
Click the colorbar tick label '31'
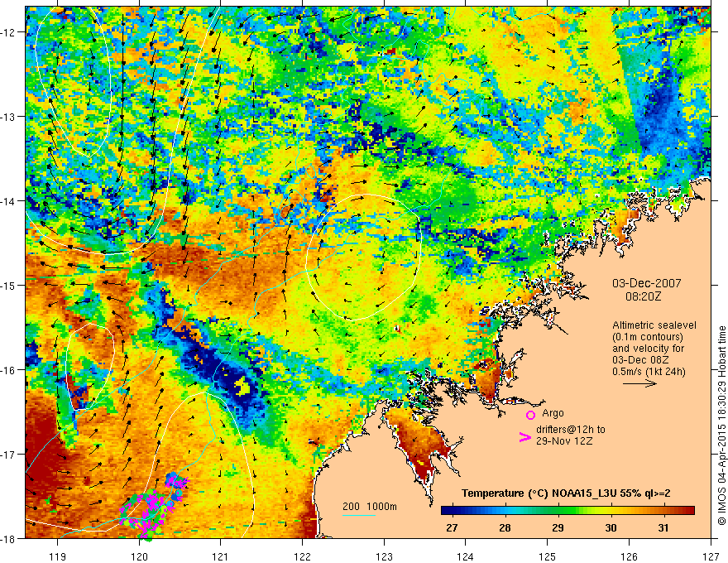(663, 527)
